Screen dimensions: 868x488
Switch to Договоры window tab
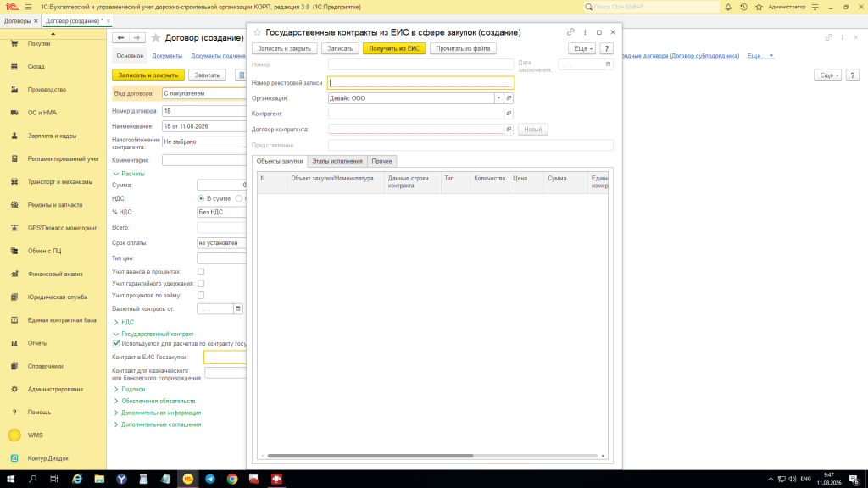[x=17, y=21]
